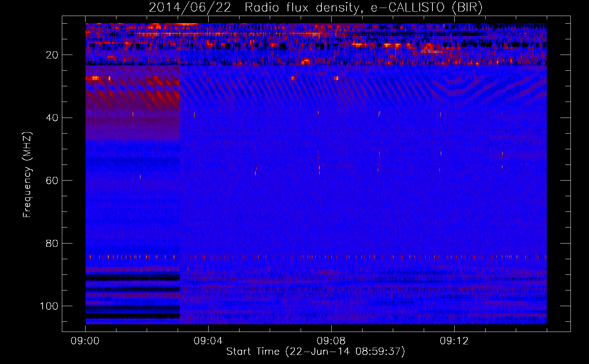Click the 20 MHz frequency tick label

pyautogui.click(x=52, y=55)
